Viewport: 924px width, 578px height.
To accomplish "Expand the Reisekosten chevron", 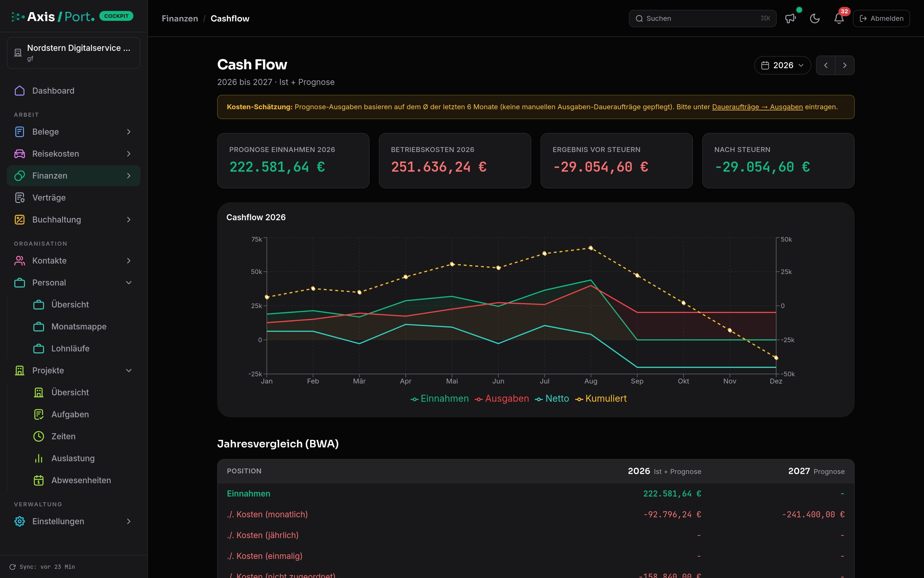I will pos(129,154).
